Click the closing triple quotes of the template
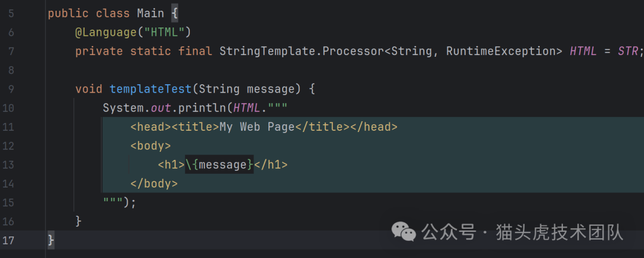Viewport: 644px width, 258px height. pyautogui.click(x=113, y=202)
